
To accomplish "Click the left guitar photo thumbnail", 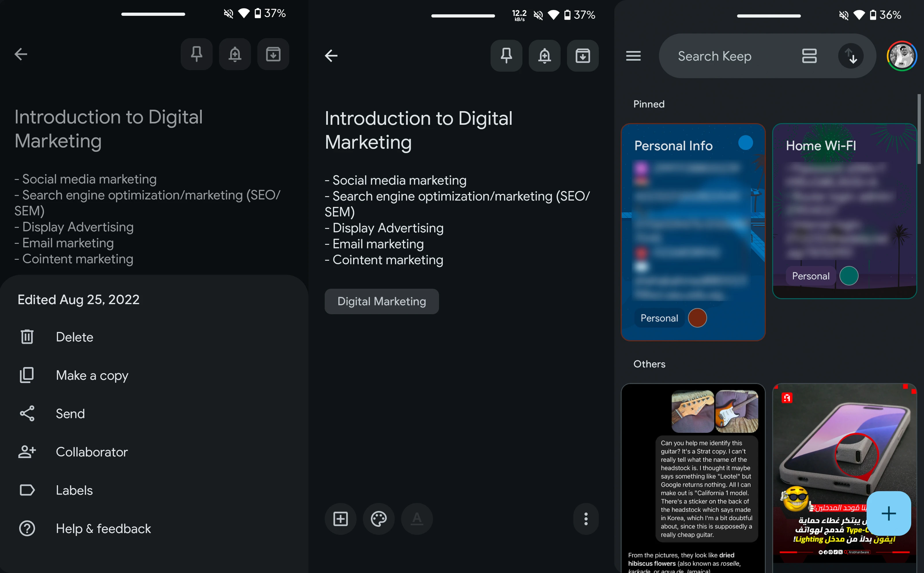I will point(692,412).
